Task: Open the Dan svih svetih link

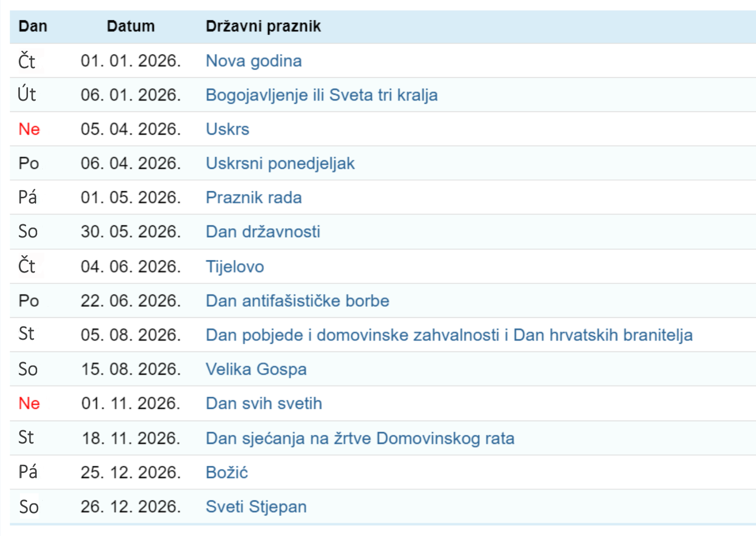Action: pos(264,403)
